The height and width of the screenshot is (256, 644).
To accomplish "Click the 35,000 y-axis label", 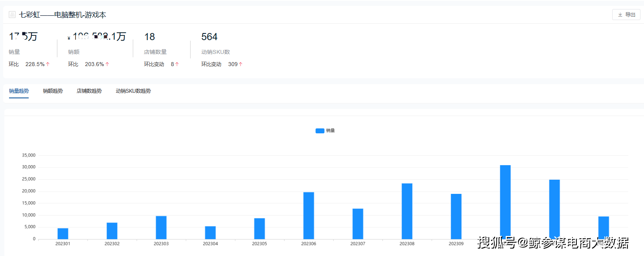I will [29, 155].
